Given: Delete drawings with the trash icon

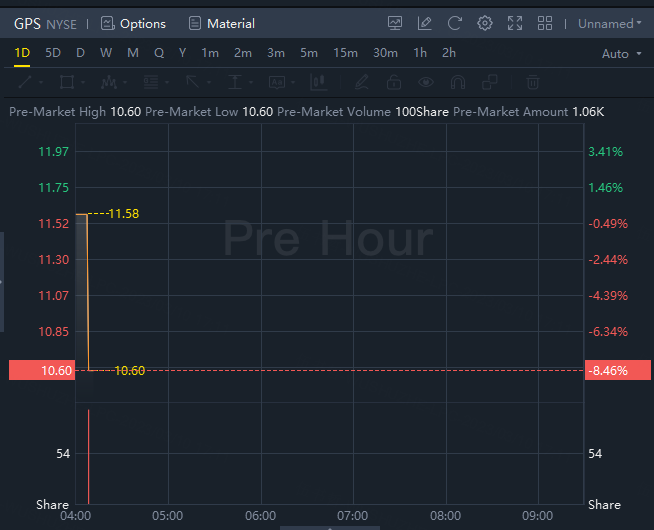Looking at the screenshot, I should (533, 82).
